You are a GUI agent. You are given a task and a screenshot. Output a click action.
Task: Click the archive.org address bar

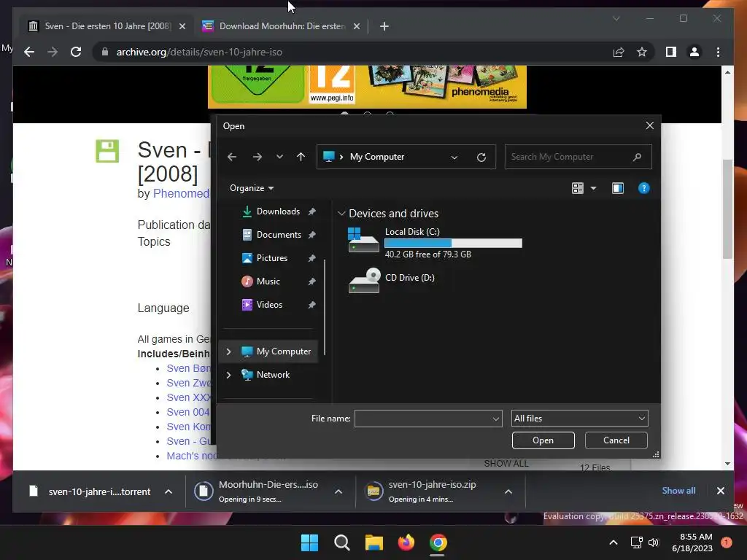[352, 52]
